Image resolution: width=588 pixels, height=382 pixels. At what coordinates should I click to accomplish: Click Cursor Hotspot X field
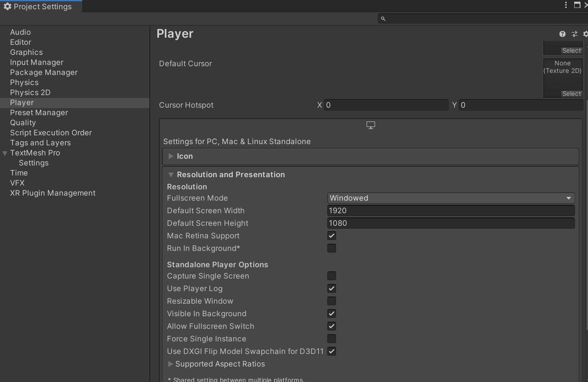tap(386, 105)
